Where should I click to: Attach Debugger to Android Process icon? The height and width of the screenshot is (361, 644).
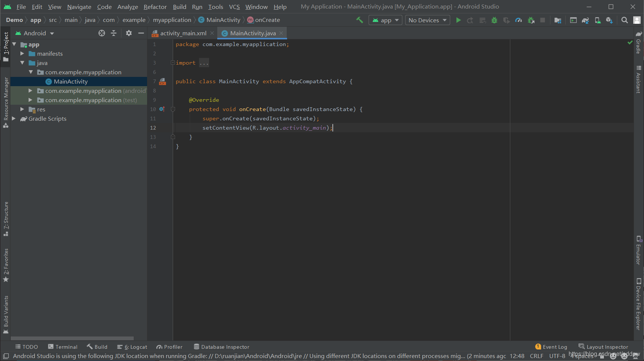531,20
